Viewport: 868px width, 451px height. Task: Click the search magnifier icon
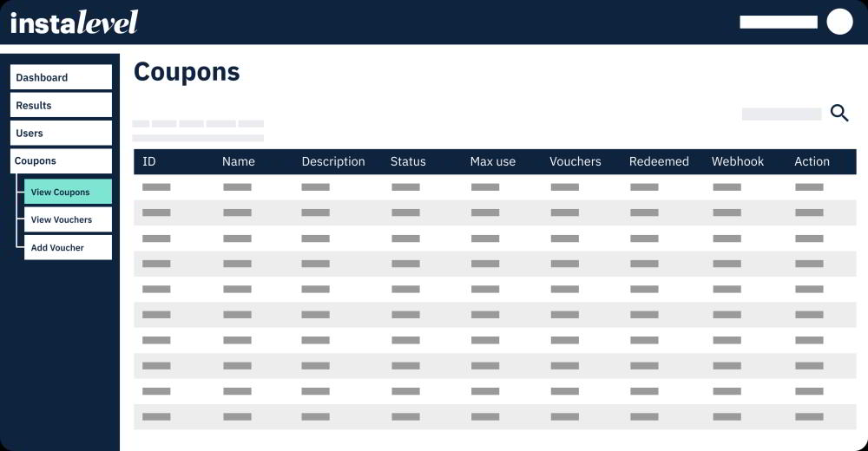[839, 113]
